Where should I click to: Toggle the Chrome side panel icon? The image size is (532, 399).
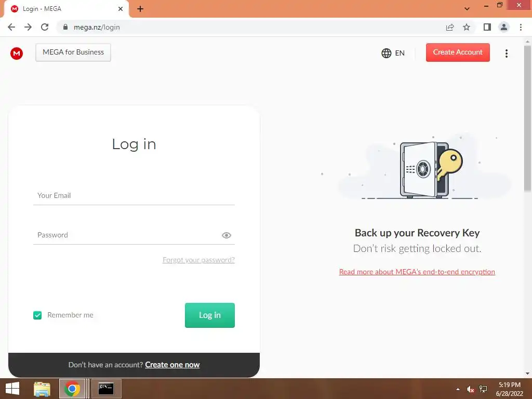487,27
